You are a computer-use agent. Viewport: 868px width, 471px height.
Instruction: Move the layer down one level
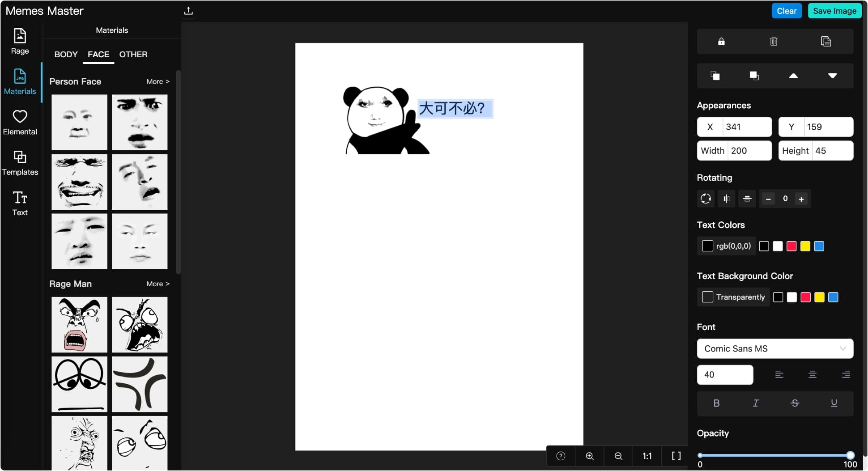click(832, 76)
